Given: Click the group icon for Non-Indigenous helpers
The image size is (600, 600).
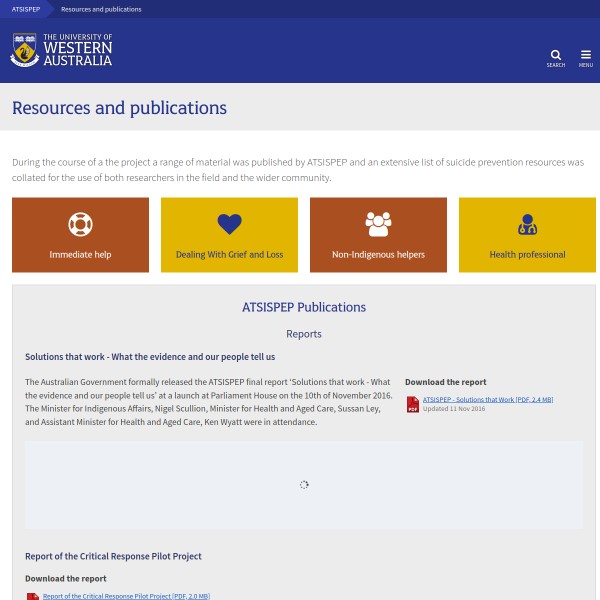Looking at the screenshot, I should pyautogui.click(x=378, y=224).
